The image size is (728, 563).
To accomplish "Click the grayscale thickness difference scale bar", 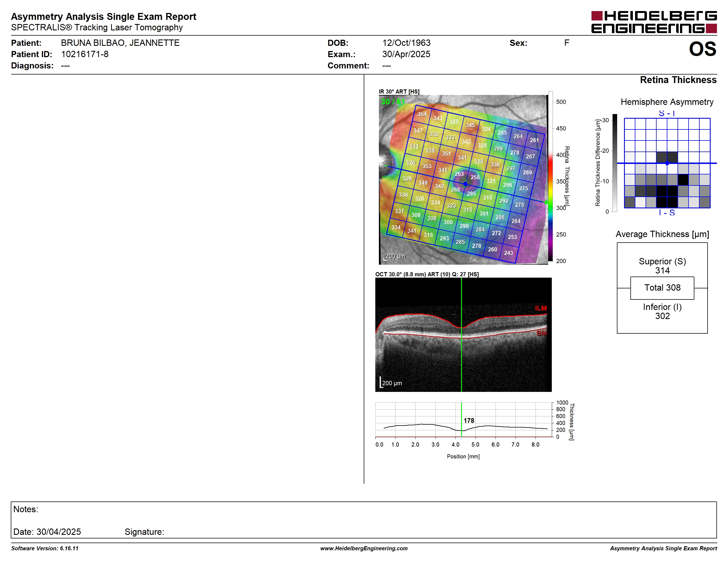I will (615, 163).
